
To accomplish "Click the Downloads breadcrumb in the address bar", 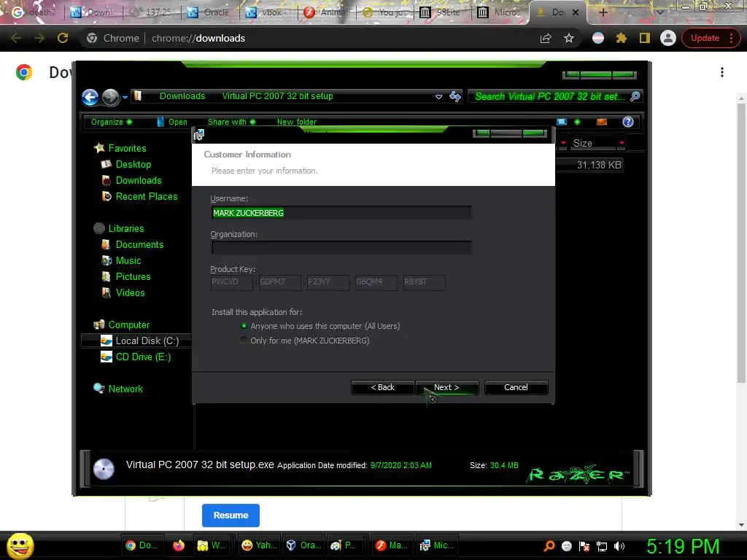I will pyautogui.click(x=182, y=96).
